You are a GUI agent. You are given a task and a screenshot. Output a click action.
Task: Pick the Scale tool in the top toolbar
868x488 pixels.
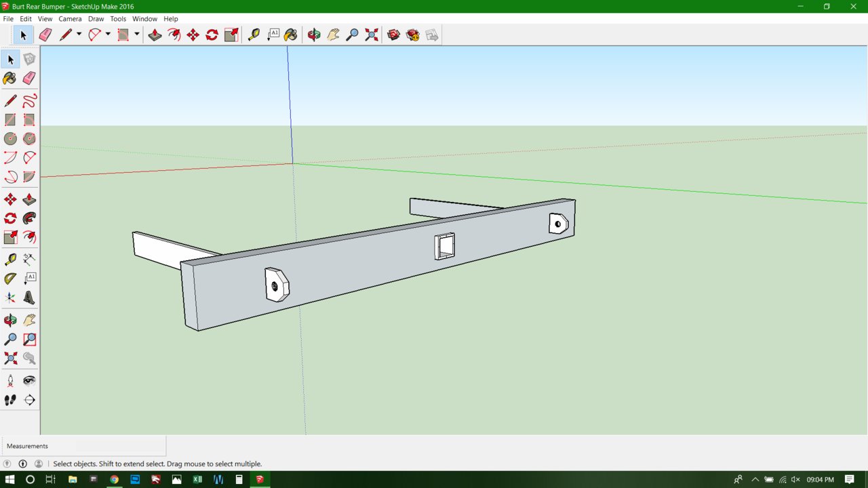pos(231,35)
